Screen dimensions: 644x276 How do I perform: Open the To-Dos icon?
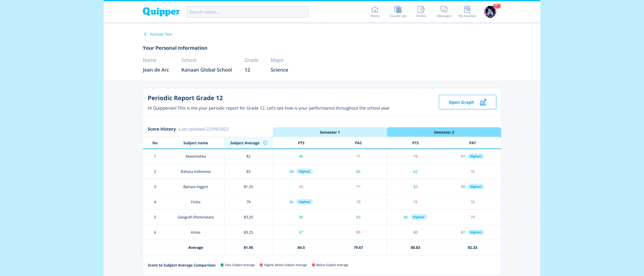421,12
